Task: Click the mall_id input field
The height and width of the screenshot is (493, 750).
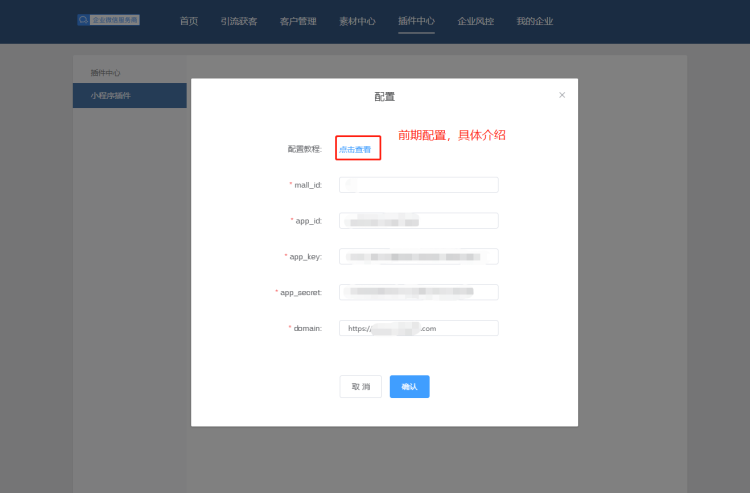Action: coord(418,185)
